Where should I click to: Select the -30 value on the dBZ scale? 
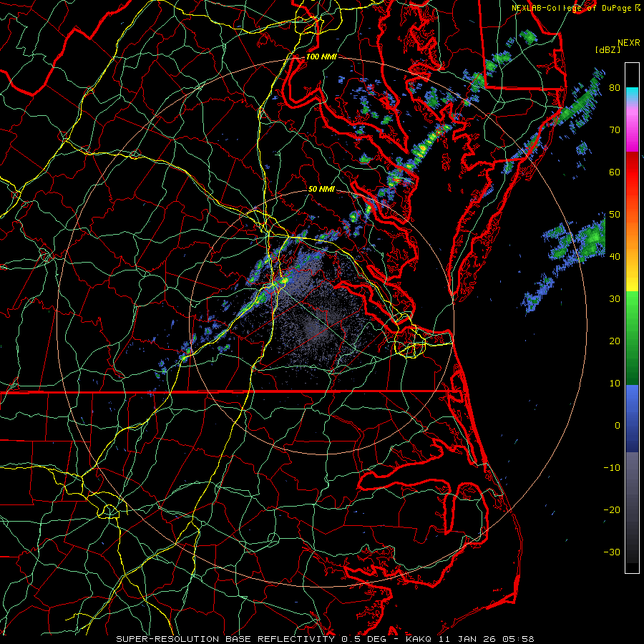[x=612, y=552]
